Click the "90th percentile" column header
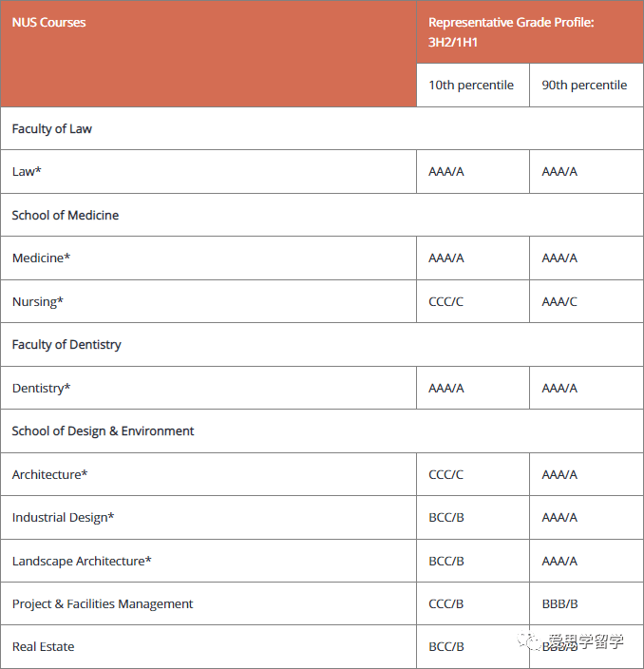 click(584, 85)
